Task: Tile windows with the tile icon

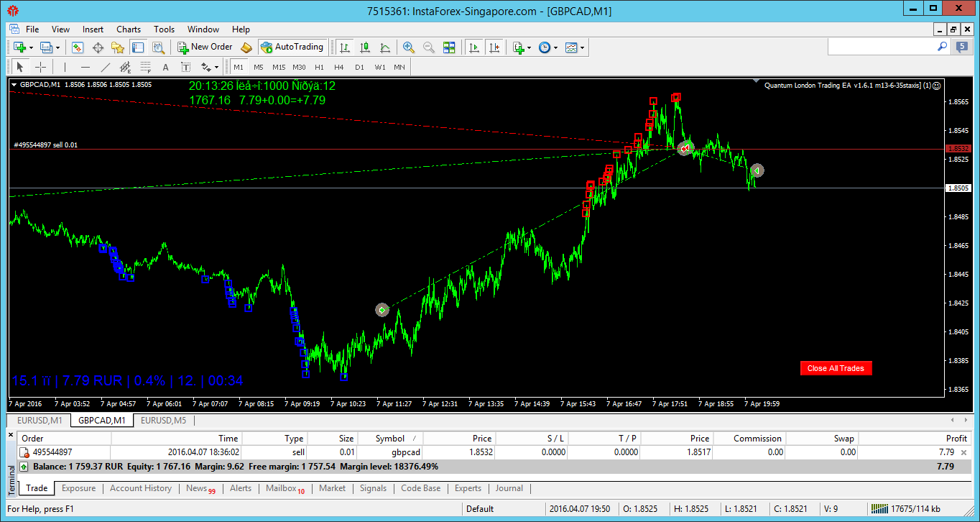Action: point(449,47)
